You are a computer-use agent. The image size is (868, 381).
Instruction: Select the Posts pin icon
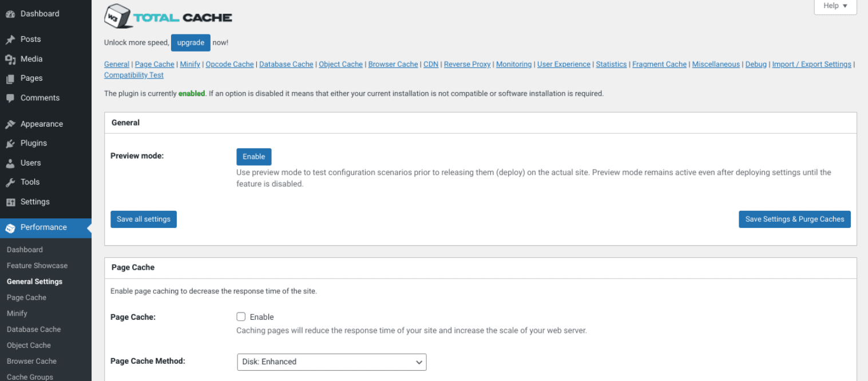[x=10, y=39]
